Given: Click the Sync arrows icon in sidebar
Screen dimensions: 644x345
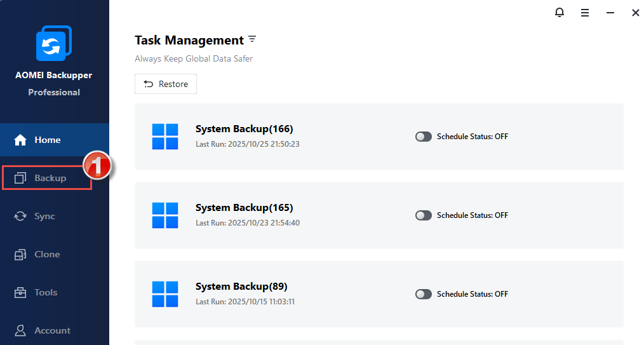Looking at the screenshot, I should tap(20, 216).
